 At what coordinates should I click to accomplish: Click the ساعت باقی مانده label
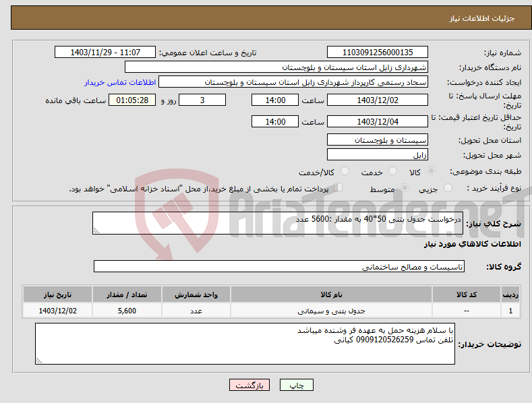coord(76,101)
